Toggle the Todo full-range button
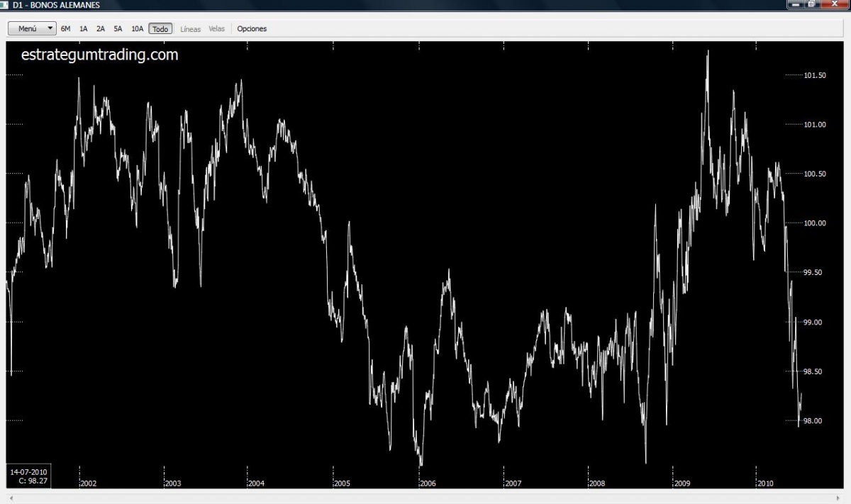 pyautogui.click(x=160, y=29)
